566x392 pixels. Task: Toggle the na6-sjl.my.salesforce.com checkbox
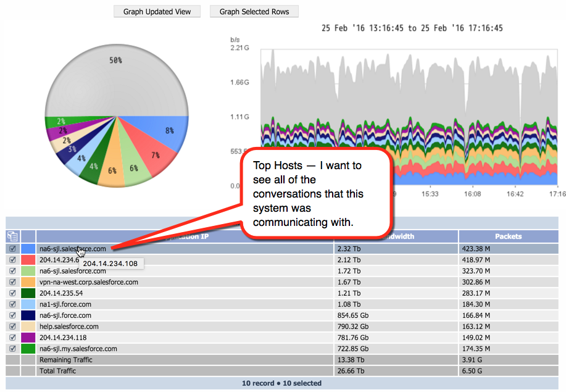click(12, 349)
